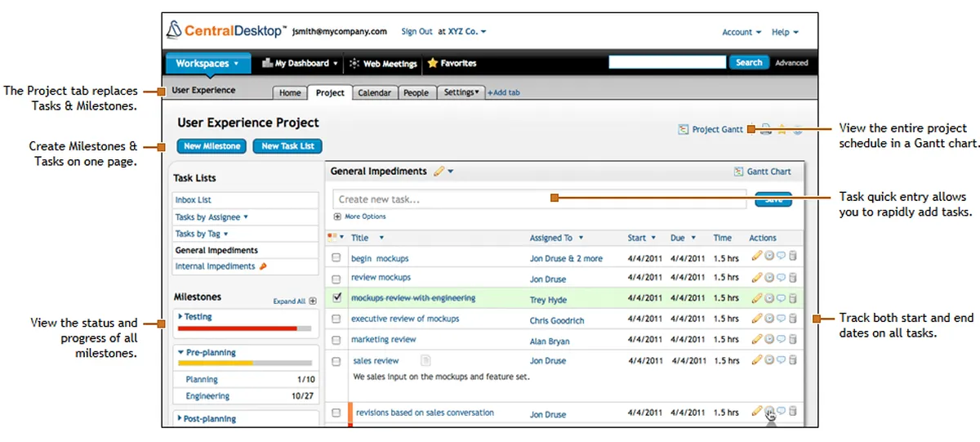Check the executive review of mockups checkbox

[x=336, y=319]
